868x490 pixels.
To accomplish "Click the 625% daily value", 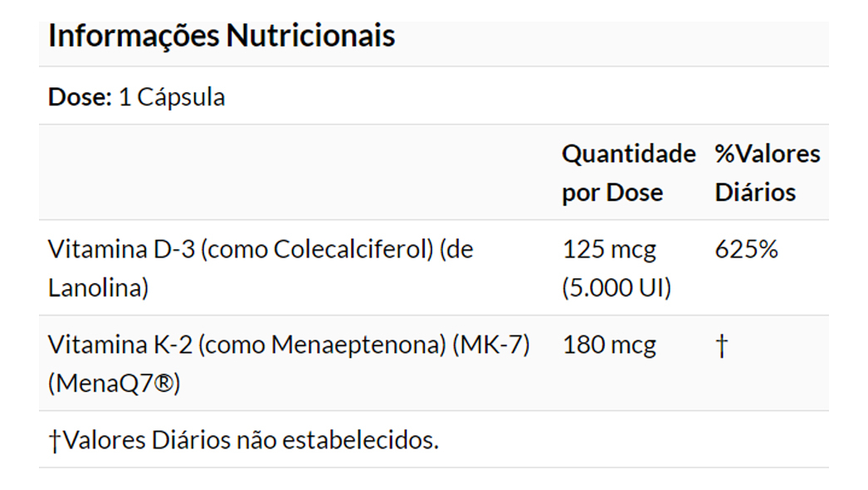I will pos(746,249).
